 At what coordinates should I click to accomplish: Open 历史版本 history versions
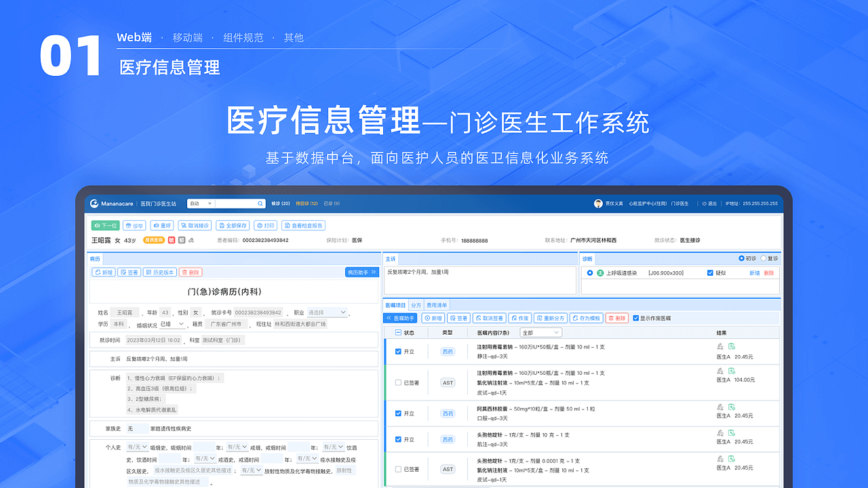click(x=159, y=272)
